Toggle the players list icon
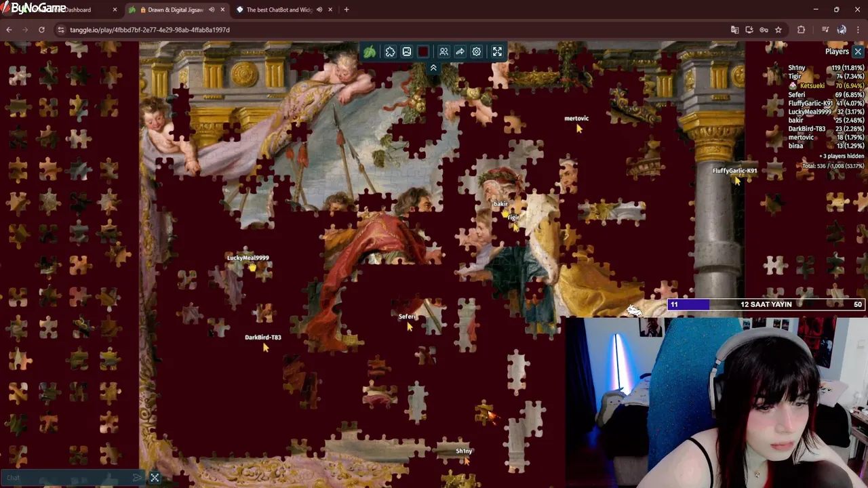This screenshot has width=868, height=488. pyautogui.click(x=443, y=52)
